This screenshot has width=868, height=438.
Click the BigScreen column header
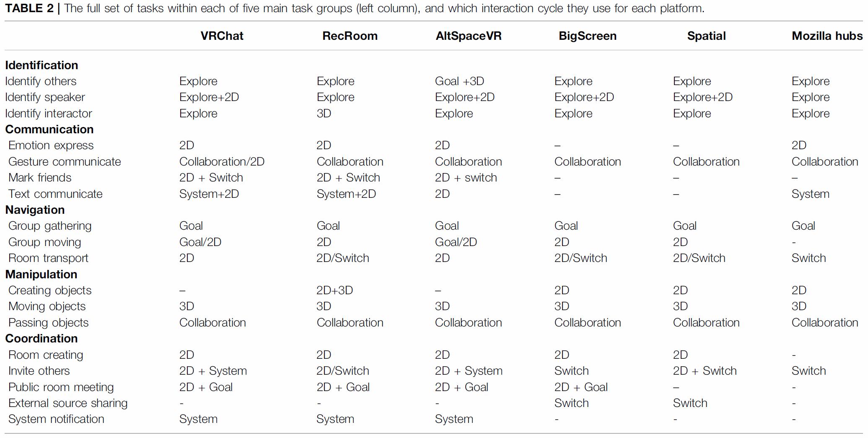click(587, 36)
